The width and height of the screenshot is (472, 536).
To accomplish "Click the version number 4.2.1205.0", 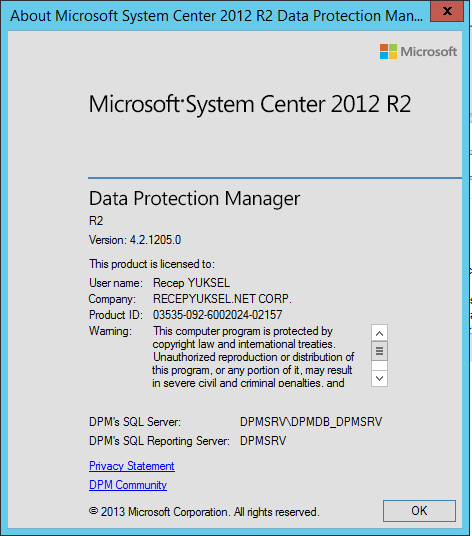I will 155,240.
